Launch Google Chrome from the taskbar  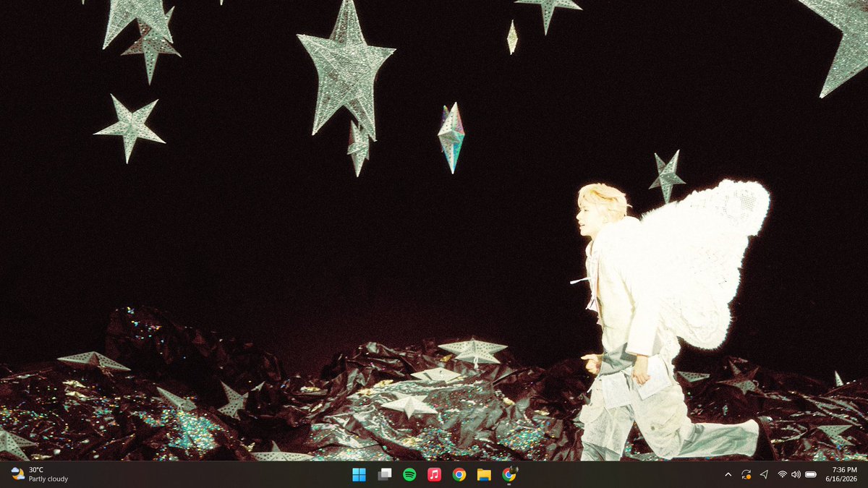coord(459,474)
